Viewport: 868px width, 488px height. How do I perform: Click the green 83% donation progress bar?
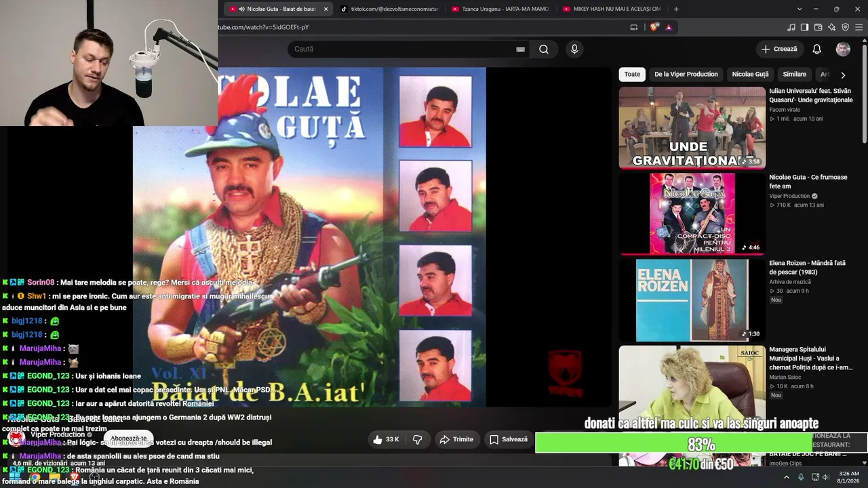point(701,444)
